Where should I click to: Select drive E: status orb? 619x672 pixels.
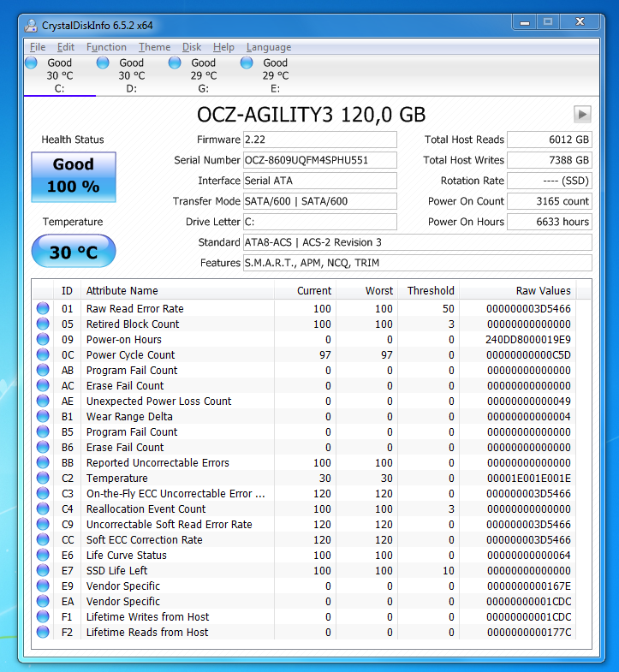point(247,63)
